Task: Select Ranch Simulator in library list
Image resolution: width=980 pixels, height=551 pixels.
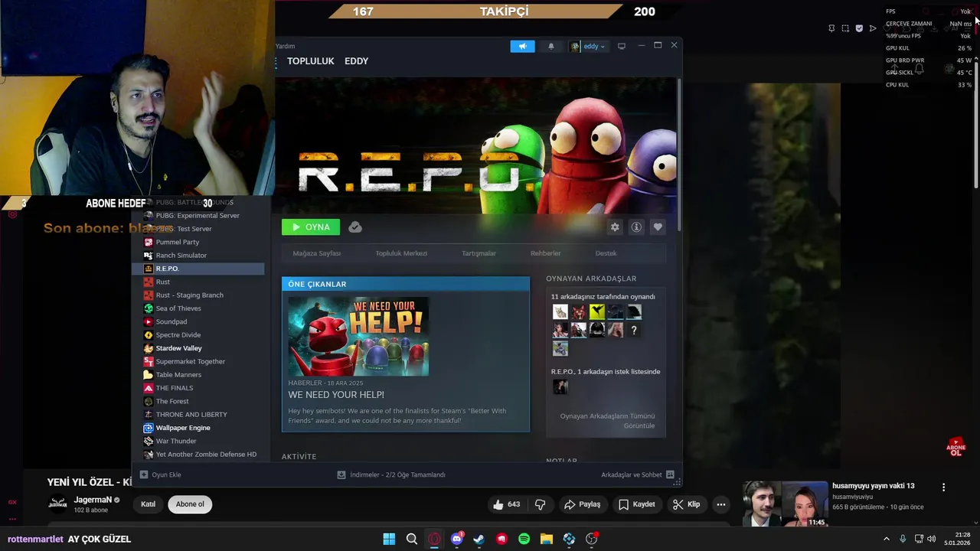Action: (181, 256)
